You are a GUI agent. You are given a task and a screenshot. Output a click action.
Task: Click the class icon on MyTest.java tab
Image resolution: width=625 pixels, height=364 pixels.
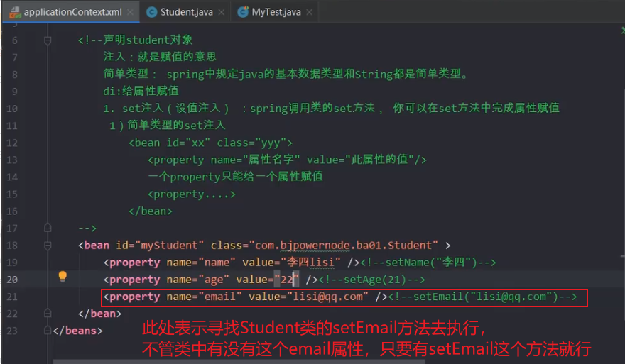tap(243, 12)
